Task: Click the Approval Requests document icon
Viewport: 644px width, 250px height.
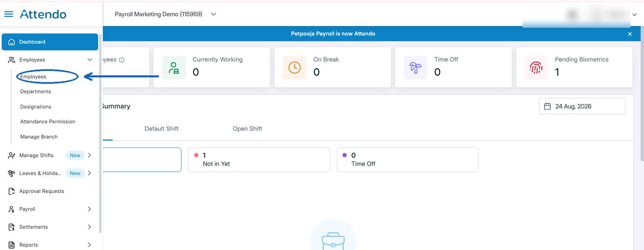Action: point(12,191)
